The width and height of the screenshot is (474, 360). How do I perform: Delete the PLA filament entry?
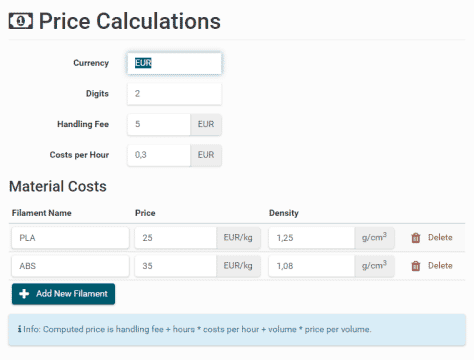(x=432, y=238)
